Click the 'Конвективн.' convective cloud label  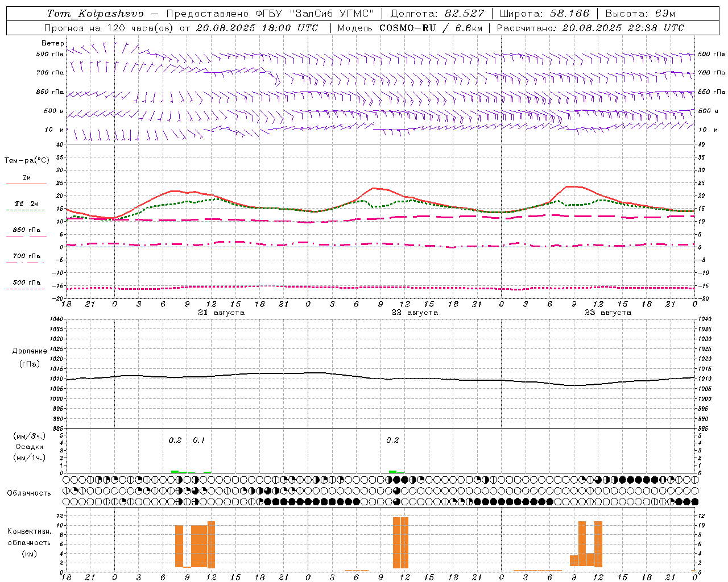[x=30, y=531]
